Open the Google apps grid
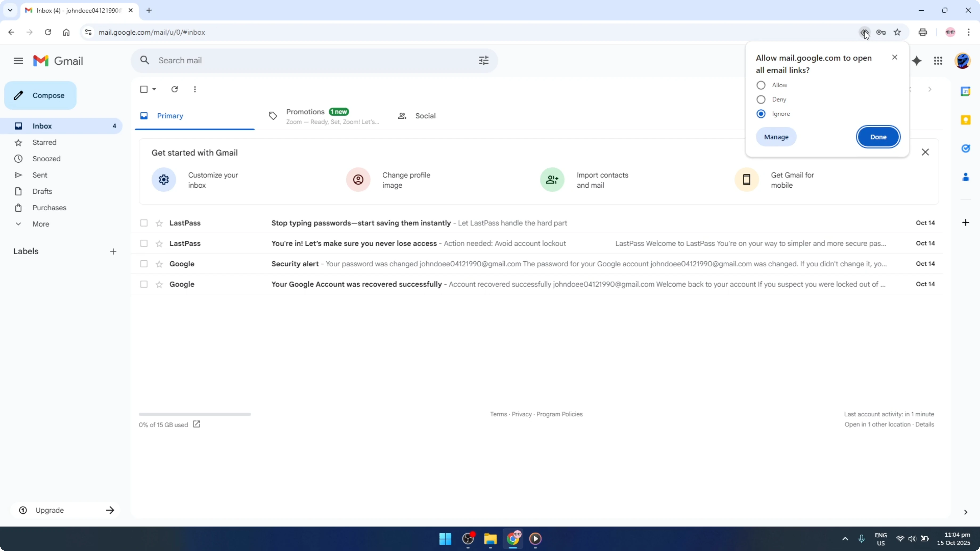Viewport: 980px width, 551px height. [x=938, y=61]
